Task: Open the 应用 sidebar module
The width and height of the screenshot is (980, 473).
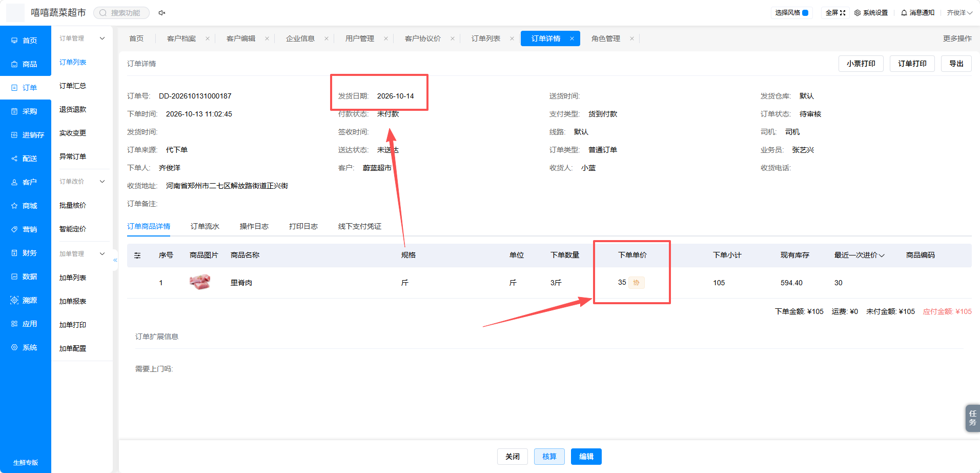Action: tap(25, 324)
